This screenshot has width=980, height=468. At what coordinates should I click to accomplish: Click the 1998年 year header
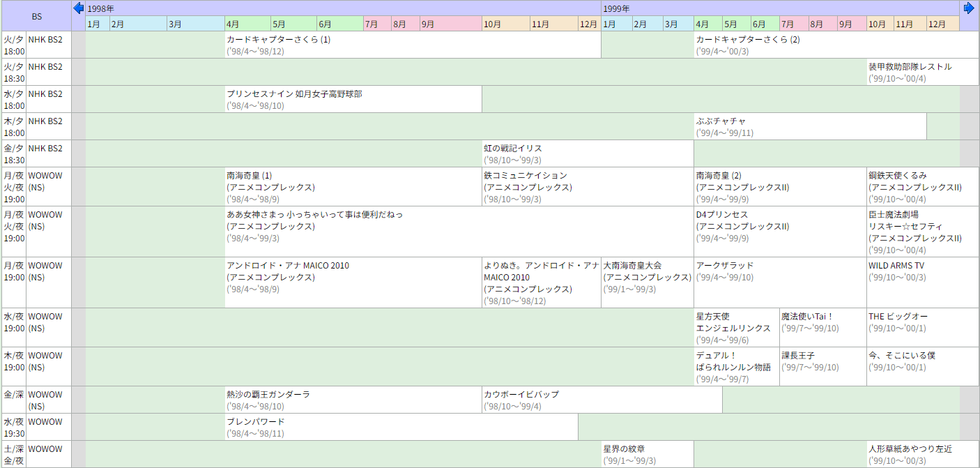[x=101, y=8]
